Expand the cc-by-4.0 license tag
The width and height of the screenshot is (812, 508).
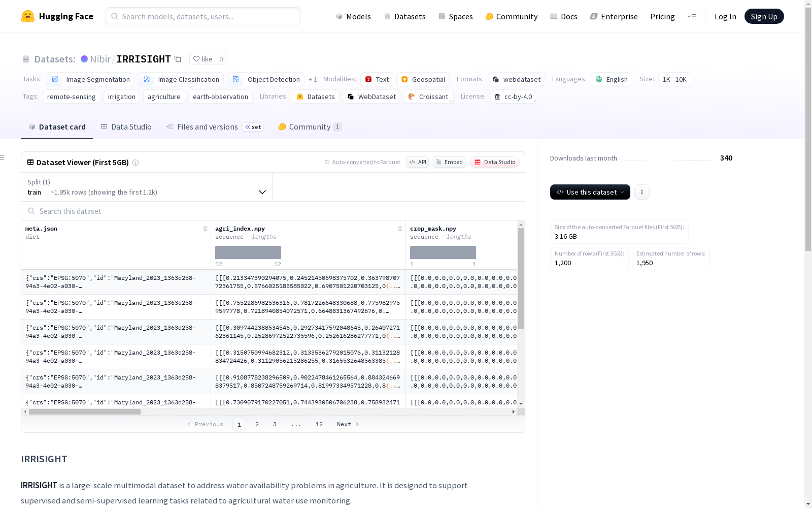(x=514, y=97)
